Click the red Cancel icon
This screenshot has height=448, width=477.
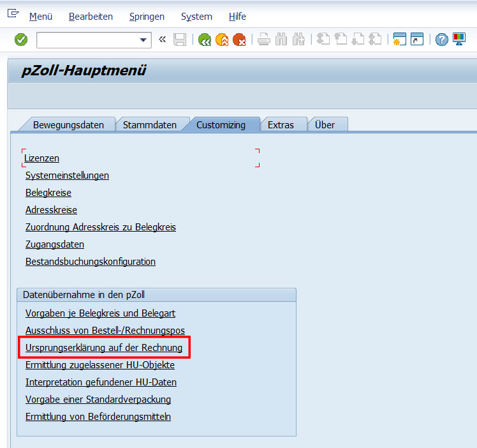tap(239, 40)
